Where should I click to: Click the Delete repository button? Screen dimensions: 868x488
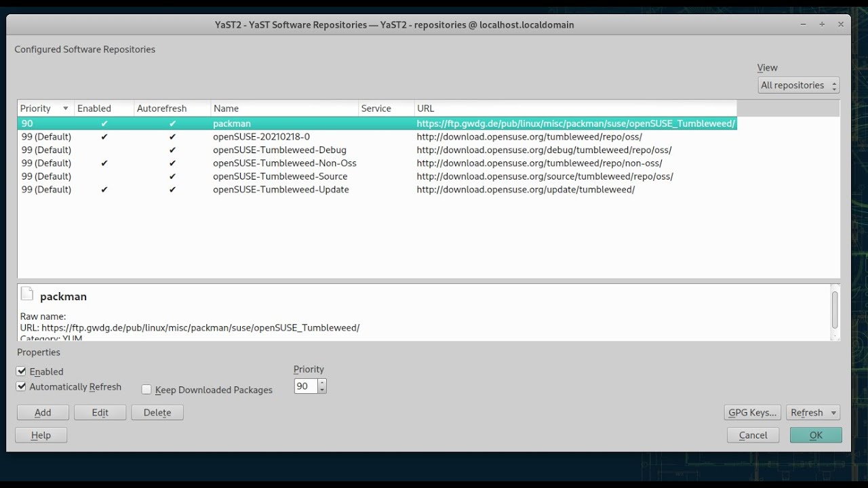pos(157,413)
